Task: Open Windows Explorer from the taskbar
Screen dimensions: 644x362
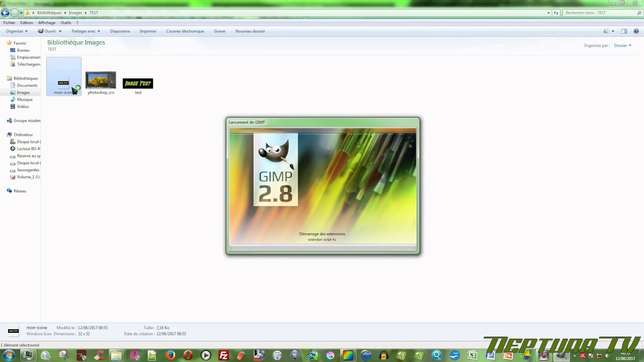Action: pyautogui.click(x=116, y=356)
